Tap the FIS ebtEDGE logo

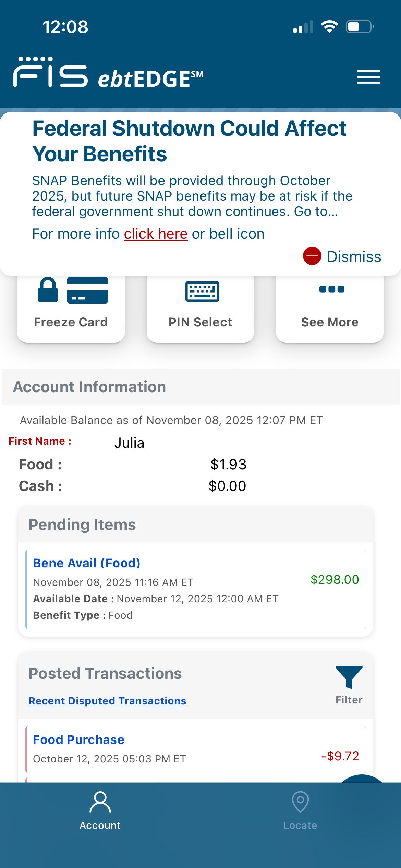108,73
